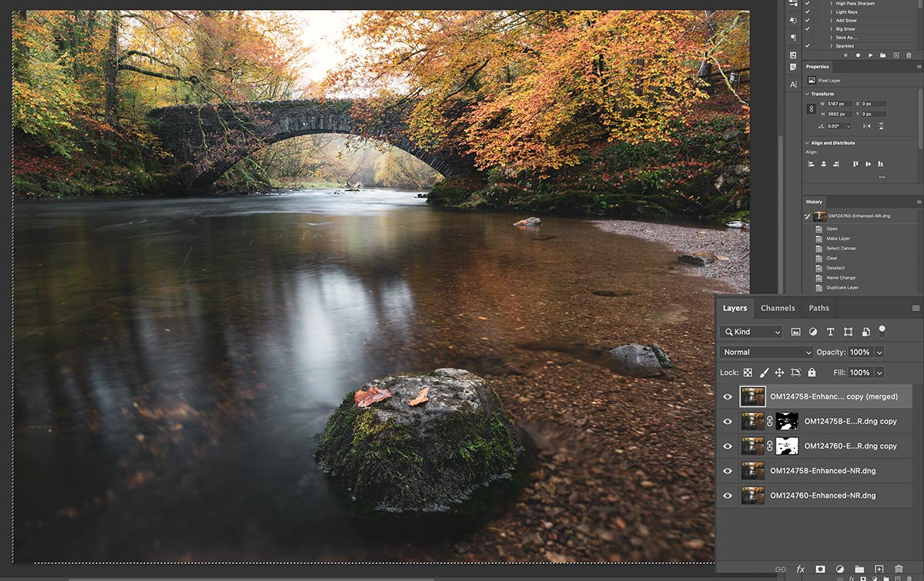Open the layer styles fx menu
Image resolution: width=924 pixels, height=581 pixels.
[x=799, y=569]
